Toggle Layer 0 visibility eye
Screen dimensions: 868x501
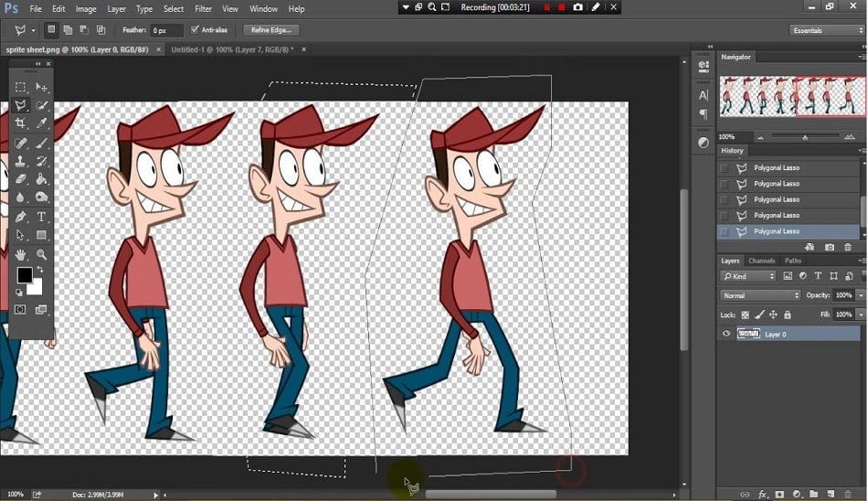(726, 334)
